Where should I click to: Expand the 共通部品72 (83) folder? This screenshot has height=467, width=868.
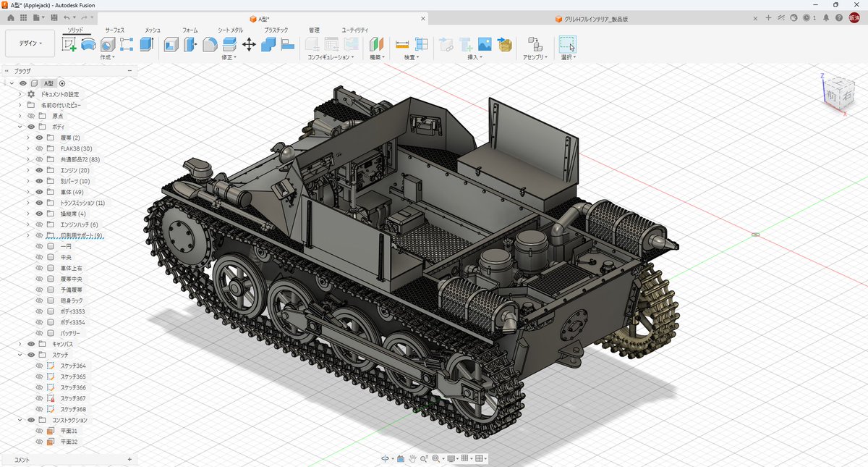coord(28,159)
